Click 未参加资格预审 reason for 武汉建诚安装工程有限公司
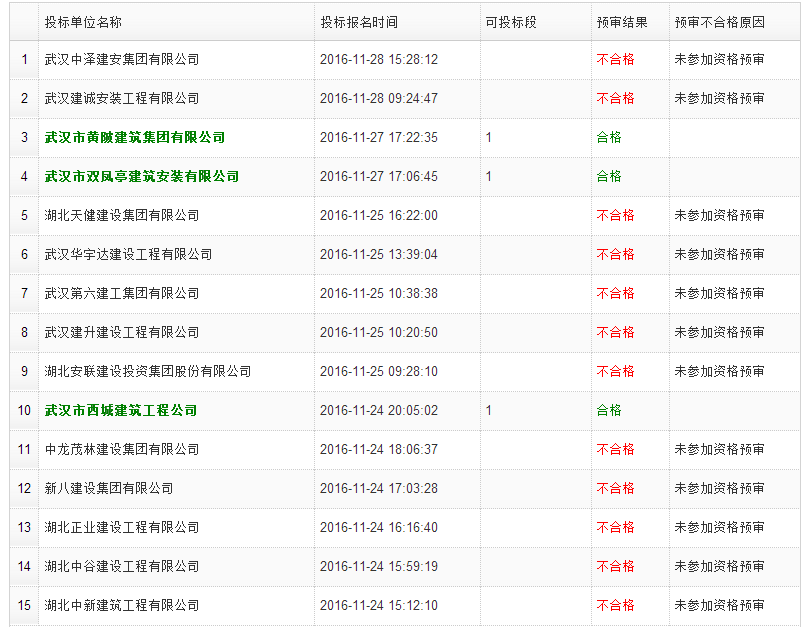The image size is (806, 627). pos(719,98)
